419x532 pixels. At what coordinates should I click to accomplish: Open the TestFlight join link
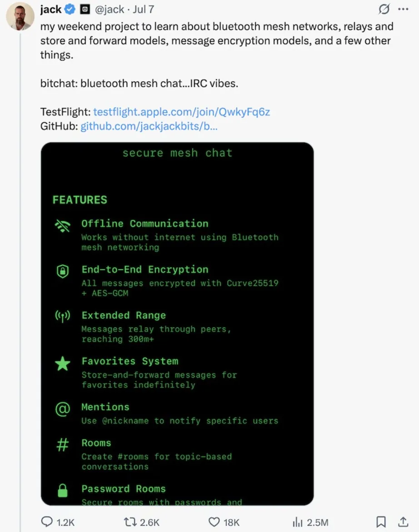point(182,112)
